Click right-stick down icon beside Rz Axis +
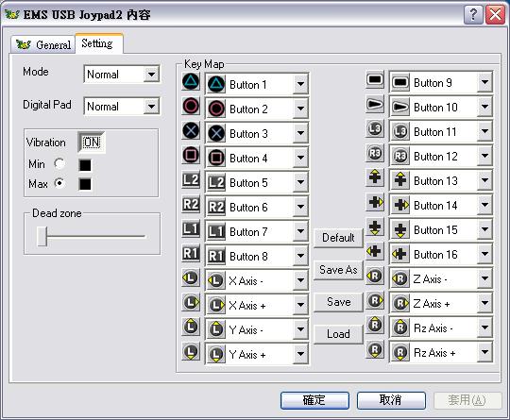The height and width of the screenshot is (420, 510). click(375, 349)
